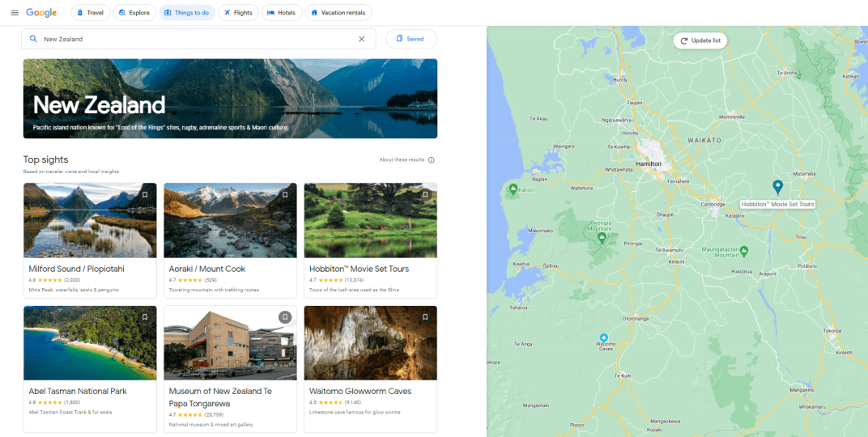Click 'Limestone cave famous for glow worms'

[355, 412]
